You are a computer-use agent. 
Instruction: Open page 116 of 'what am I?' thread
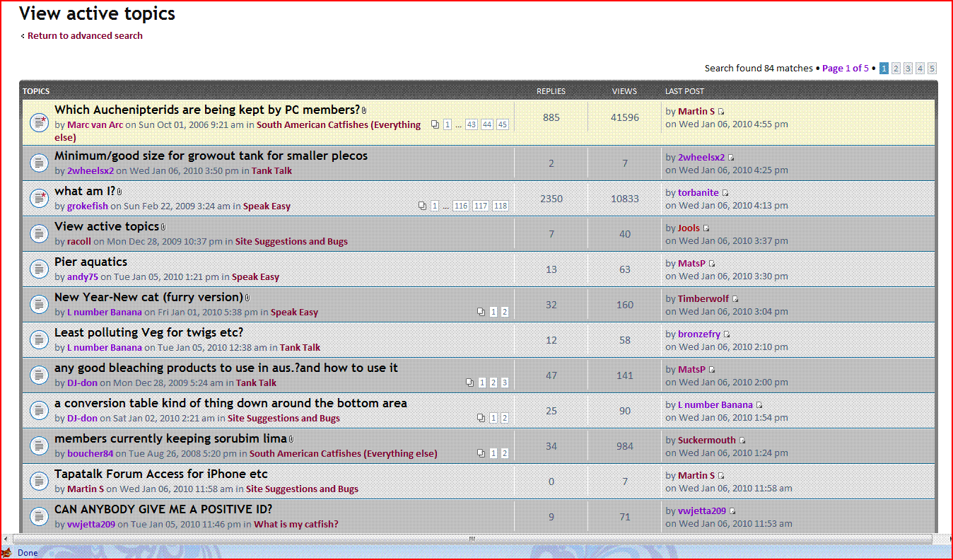click(461, 206)
